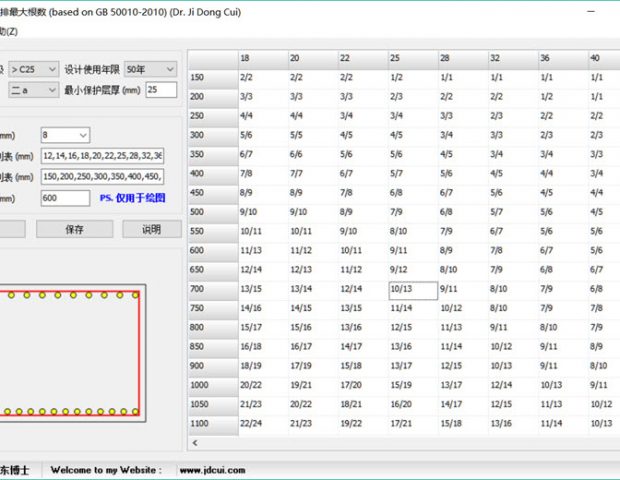Select the row header 150
Image resolution: width=620 pixels, height=480 pixels.
[212, 77]
